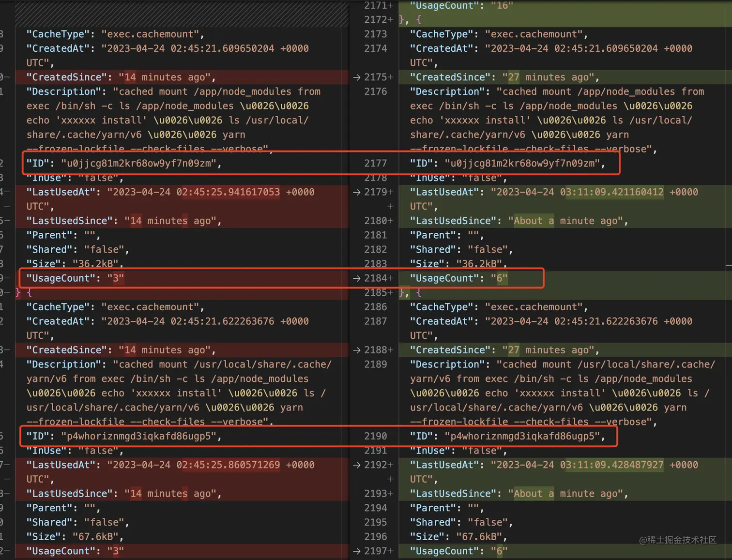Click line number 2185+ in the gutter
This screenshot has width=732, height=560.
point(379,293)
